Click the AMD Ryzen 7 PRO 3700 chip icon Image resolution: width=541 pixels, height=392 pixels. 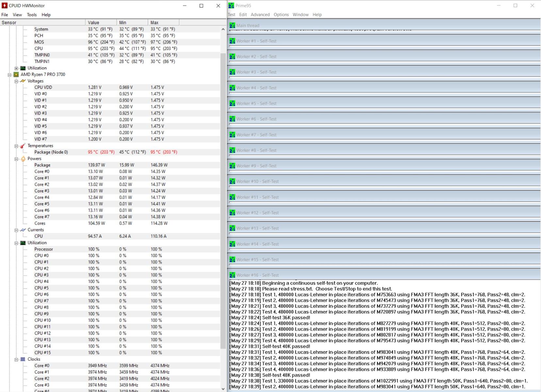pyautogui.click(x=16, y=74)
